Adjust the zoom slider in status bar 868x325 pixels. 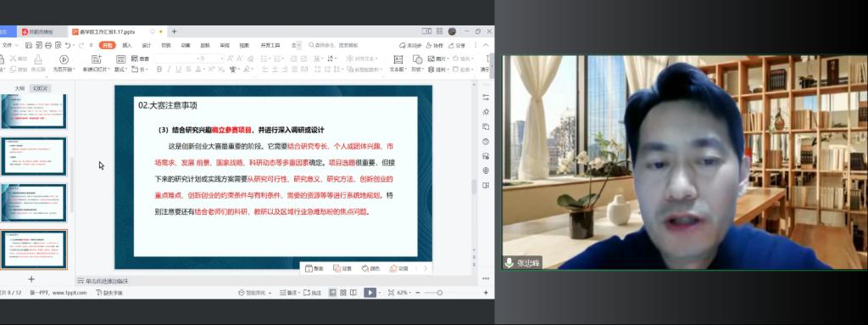440,292
